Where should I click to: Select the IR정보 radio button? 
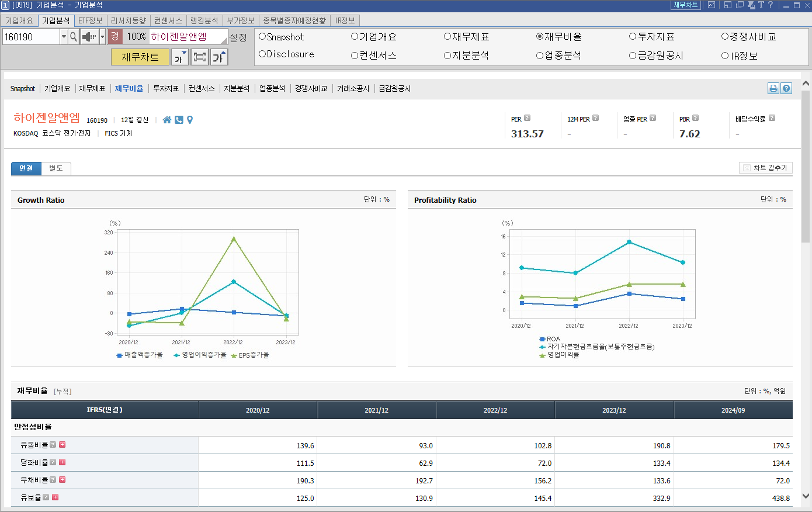[x=725, y=56]
